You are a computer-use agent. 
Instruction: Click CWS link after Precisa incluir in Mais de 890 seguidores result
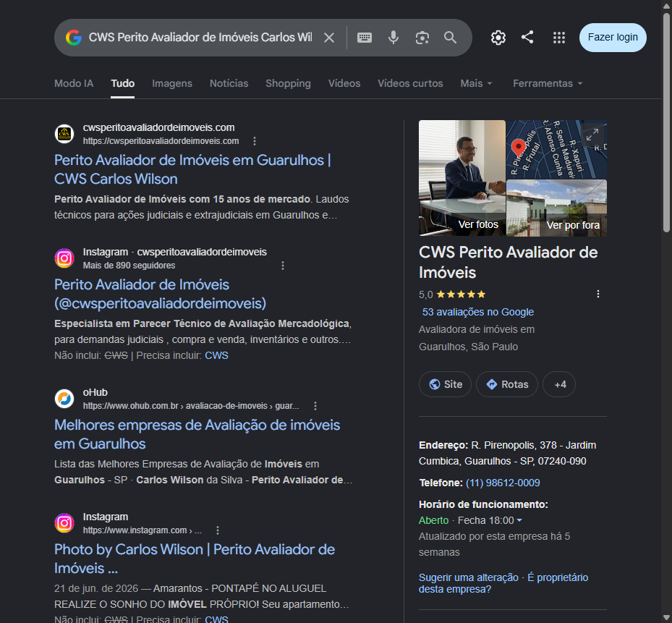(216, 355)
